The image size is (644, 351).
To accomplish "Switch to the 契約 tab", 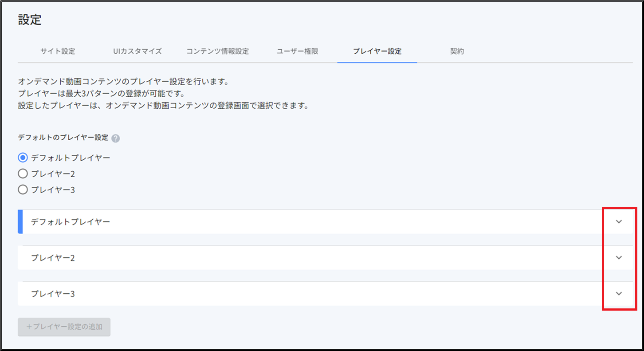I will click(457, 51).
